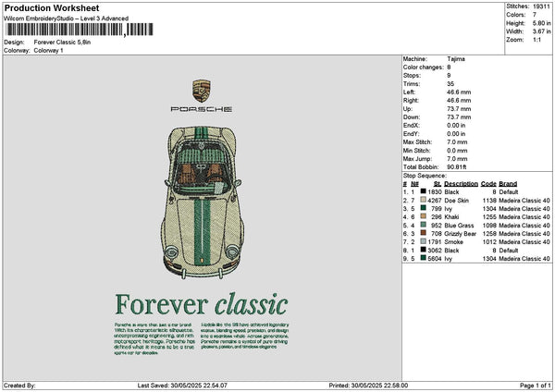555x392 pixels.
Task: Click the Last Saved timestamp
Action: pos(182,386)
